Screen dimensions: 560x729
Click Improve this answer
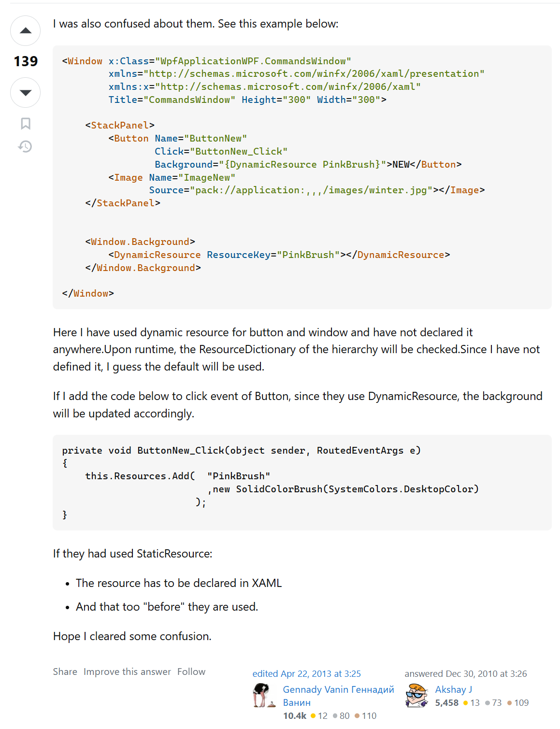(127, 672)
